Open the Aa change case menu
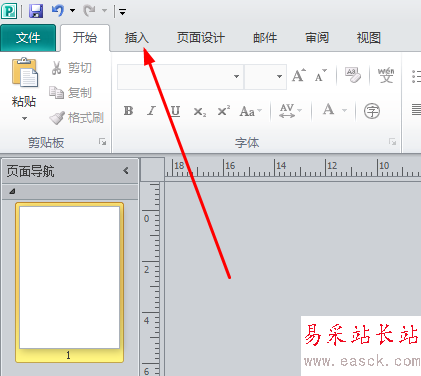 click(x=251, y=111)
